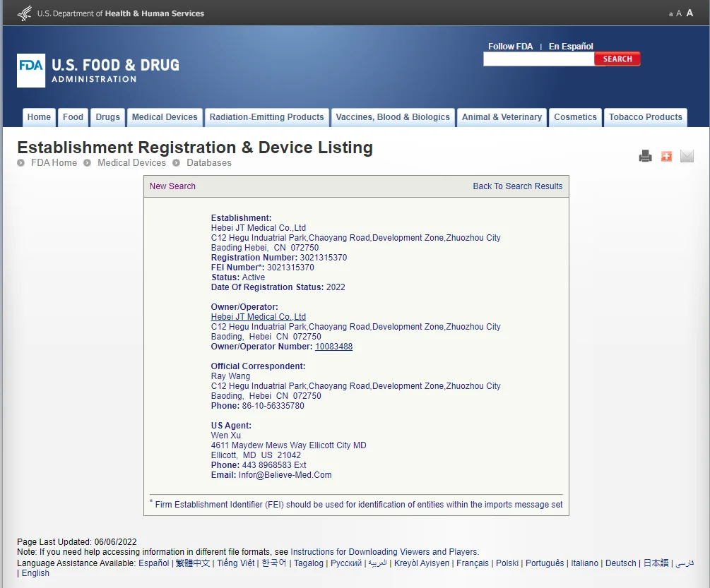Screen dimensions: 710x588
Task: Open Instructions for Downloading Viewers and Players
Action: [384, 552]
